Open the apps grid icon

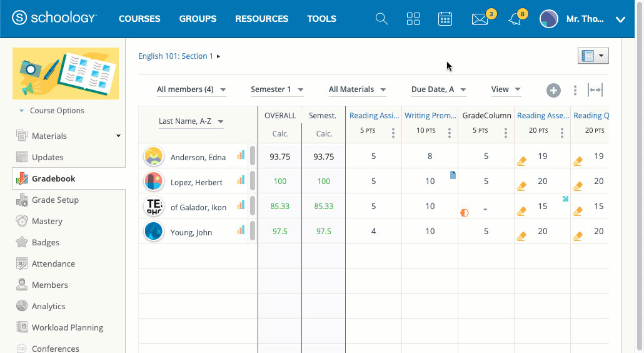pyautogui.click(x=413, y=19)
